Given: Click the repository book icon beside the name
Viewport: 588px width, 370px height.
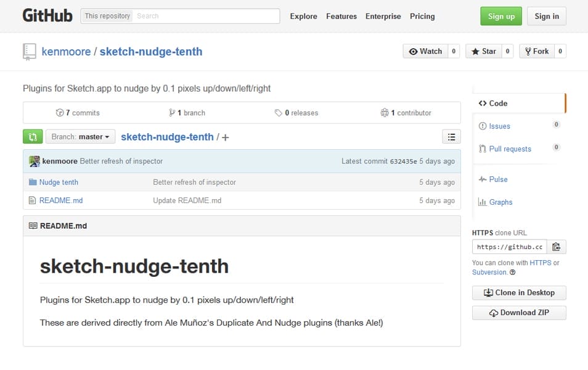Looking at the screenshot, I should point(30,52).
